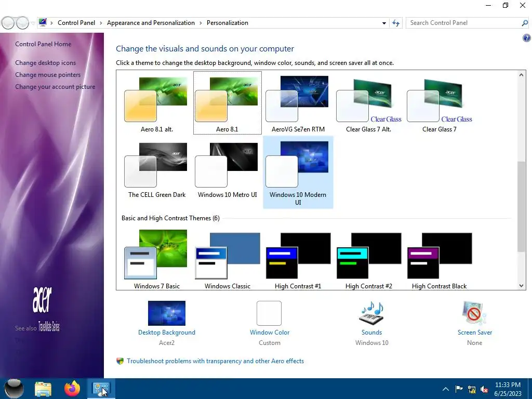This screenshot has height=399, width=532.
Task: Open the Screen Saver icon
Action: 474,313
